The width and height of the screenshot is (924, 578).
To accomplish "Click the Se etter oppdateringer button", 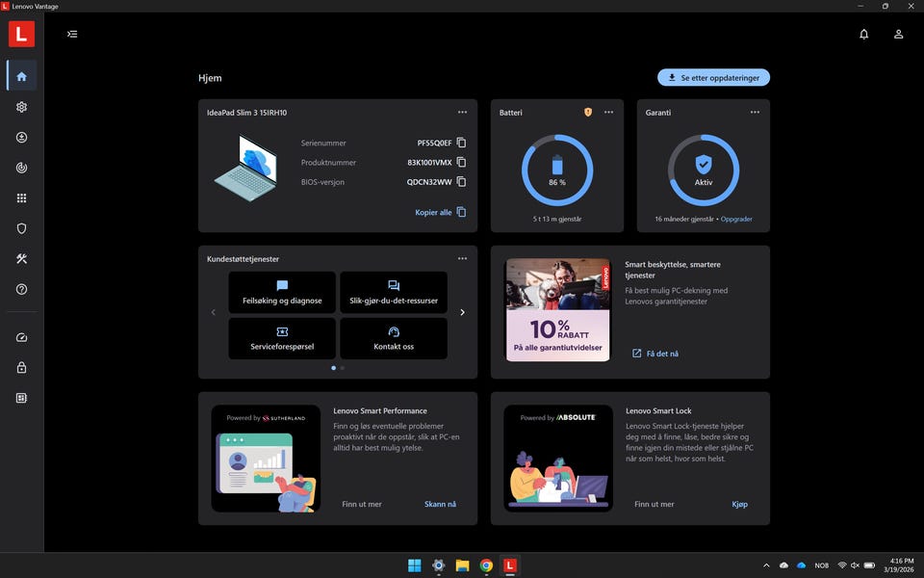I will tap(713, 77).
